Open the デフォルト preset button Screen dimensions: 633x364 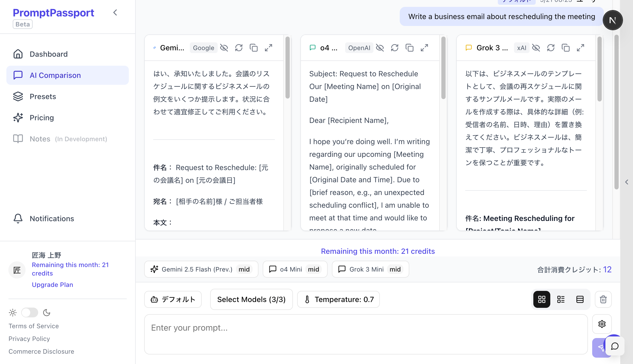click(x=173, y=299)
